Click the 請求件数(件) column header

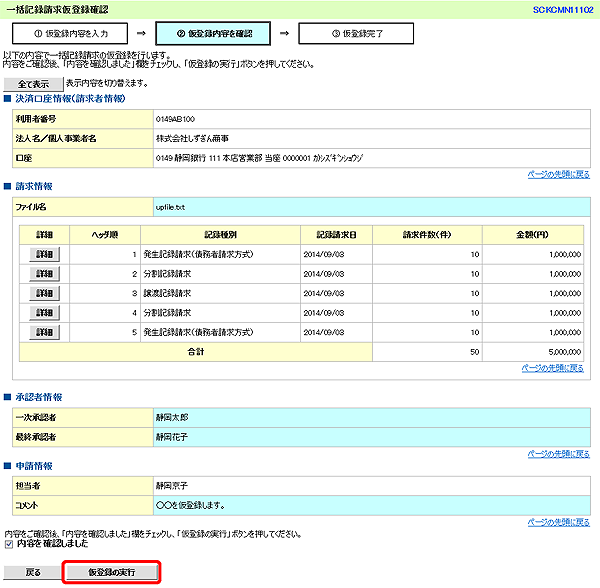427,235
